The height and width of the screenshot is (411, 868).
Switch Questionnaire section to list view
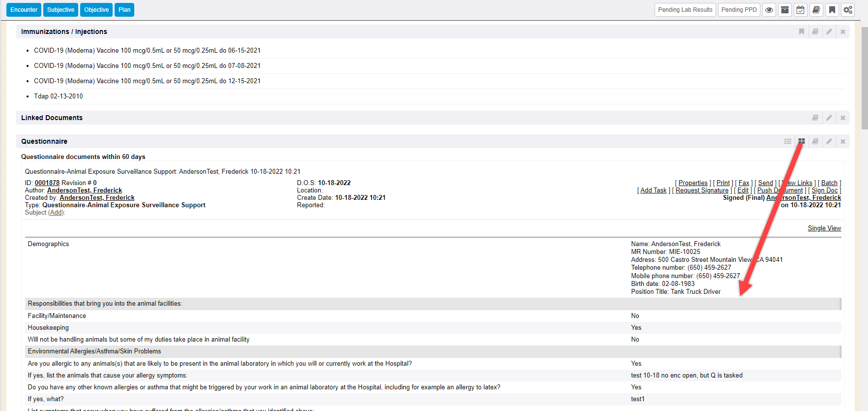coord(788,141)
